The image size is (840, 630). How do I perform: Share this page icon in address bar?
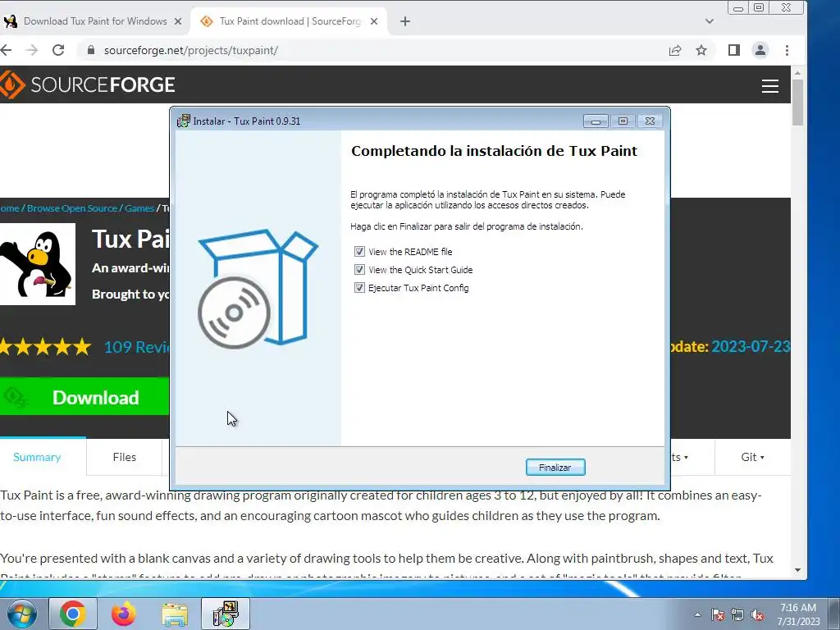click(675, 50)
